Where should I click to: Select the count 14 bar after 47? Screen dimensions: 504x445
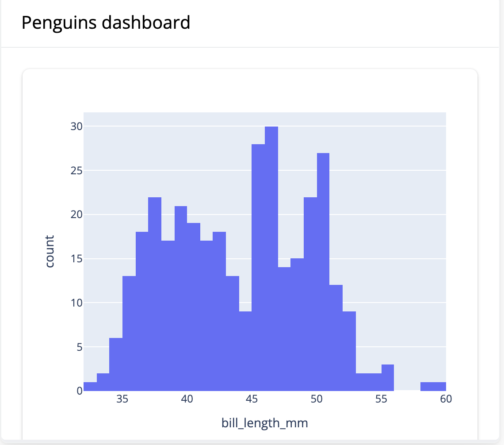coord(284,329)
